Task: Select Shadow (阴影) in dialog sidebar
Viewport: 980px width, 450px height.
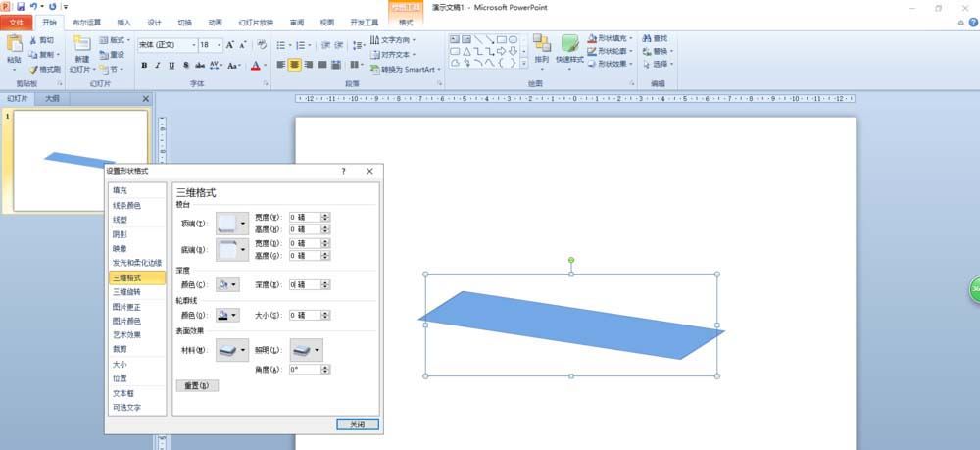Action: 137,234
